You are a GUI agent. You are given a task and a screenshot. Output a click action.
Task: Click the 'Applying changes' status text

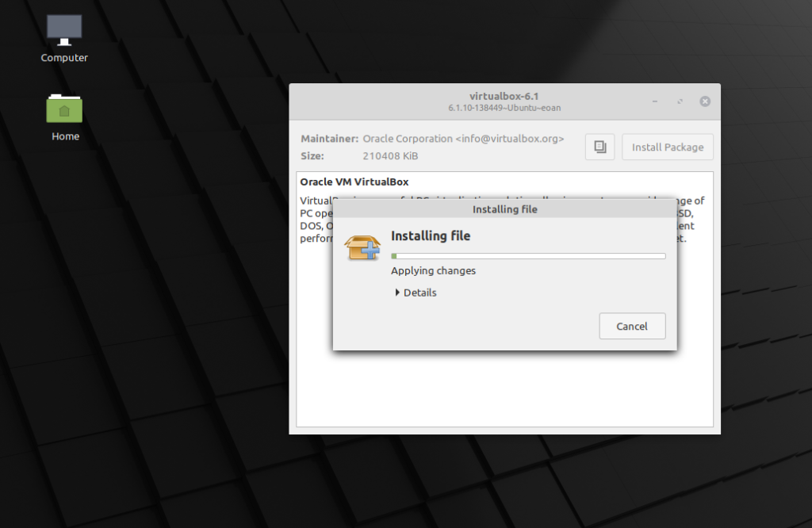click(433, 270)
